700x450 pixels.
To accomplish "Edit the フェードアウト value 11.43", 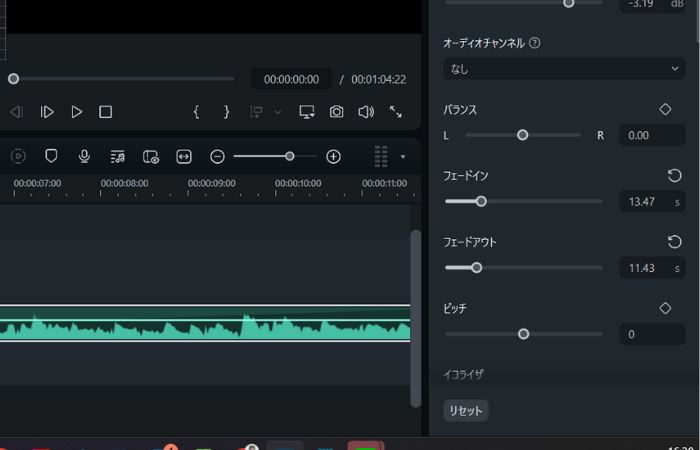I will (x=652, y=268).
